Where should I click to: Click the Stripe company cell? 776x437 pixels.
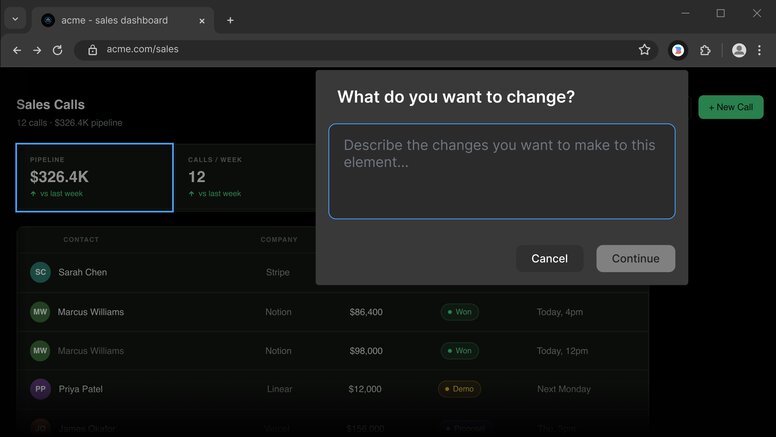point(278,272)
